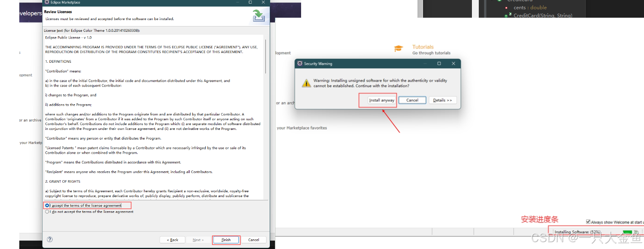Screen dimensions: 644x249
Task: Click 'Installing Software: (52%)' status text
Action: 577,232
